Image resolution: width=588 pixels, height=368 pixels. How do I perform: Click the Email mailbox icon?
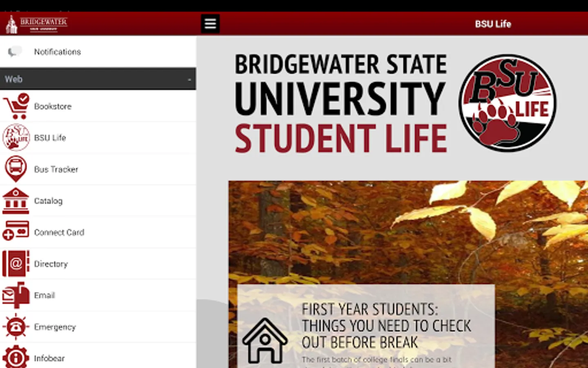pyautogui.click(x=16, y=295)
